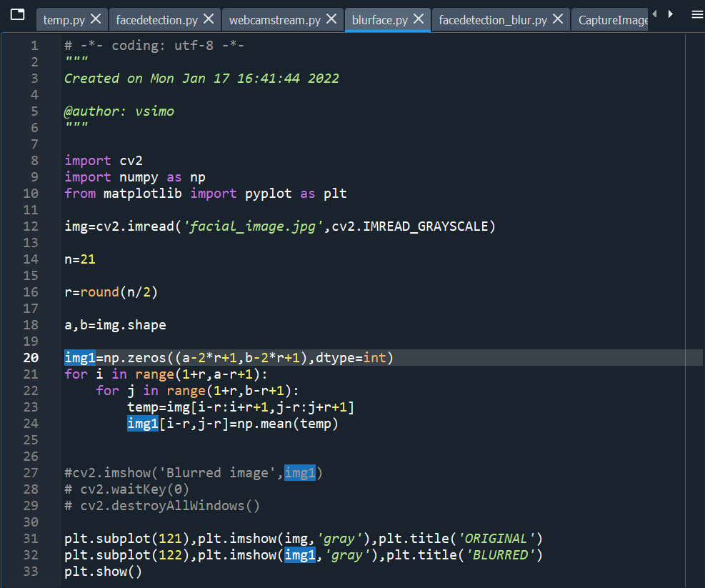Screen dimensions: 705x588
Task: Switch to the webcamstream.py tab
Action: point(275,20)
